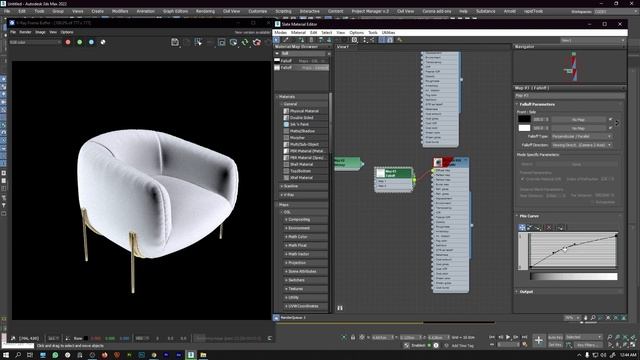Open Modes menu in Slate Material Editor
The height and width of the screenshot is (360, 640).
tap(280, 32)
